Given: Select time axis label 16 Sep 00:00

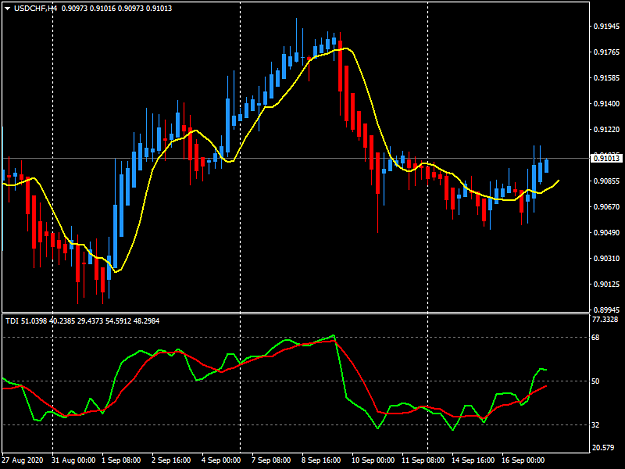Looking at the screenshot, I should pos(523,460).
